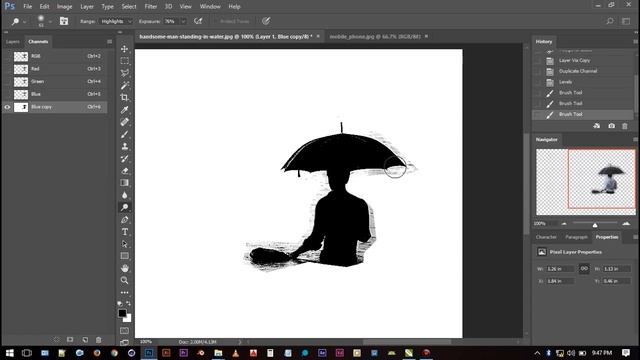The width and height of the screenshot is (640, 360).
Task: Save selection as channel icon
Action: (x=70, y=340)
